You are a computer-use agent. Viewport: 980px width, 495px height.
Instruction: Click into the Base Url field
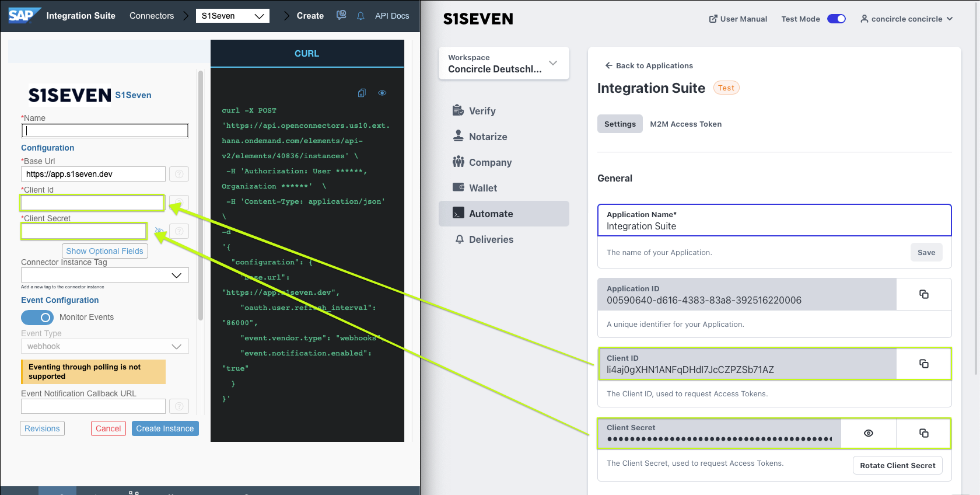click(x=93, y=174)
